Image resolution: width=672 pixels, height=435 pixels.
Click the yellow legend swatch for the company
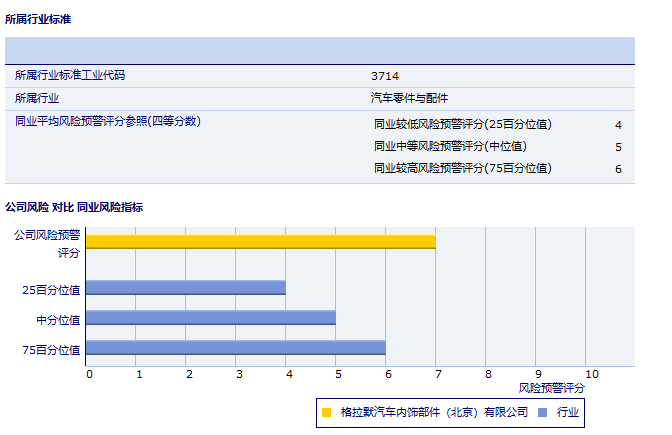click(x=326, y=412)
